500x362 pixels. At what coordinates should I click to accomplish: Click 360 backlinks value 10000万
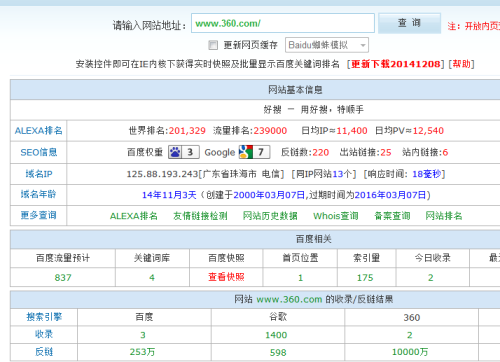pos(410,352)
